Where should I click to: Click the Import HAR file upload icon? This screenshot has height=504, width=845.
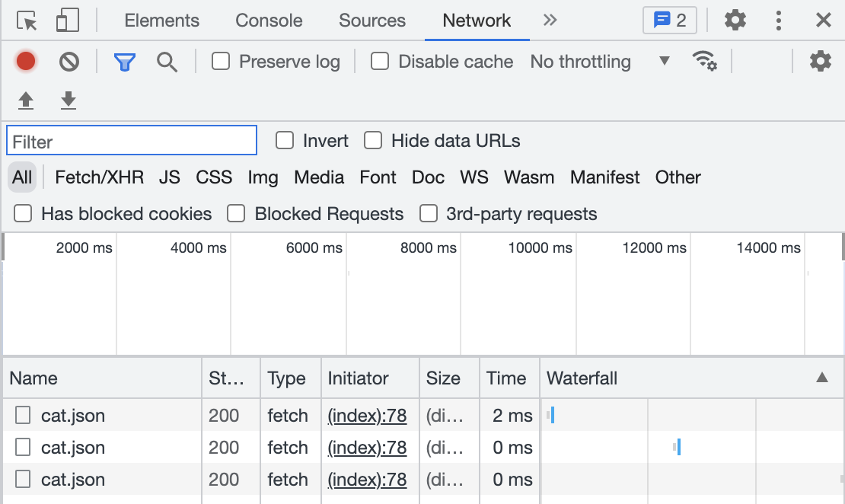click(26, 100)
